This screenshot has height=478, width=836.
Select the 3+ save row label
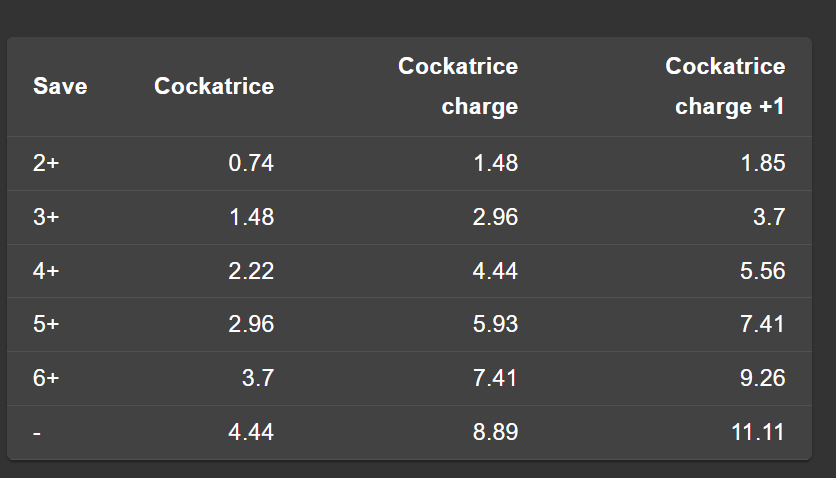click(x=46, y=217)
